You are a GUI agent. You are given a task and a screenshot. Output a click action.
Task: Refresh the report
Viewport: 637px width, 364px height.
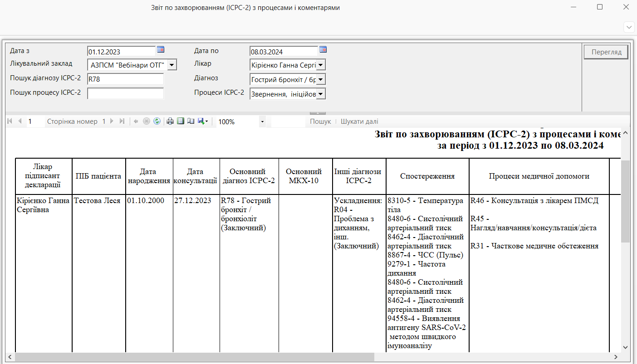157,121
